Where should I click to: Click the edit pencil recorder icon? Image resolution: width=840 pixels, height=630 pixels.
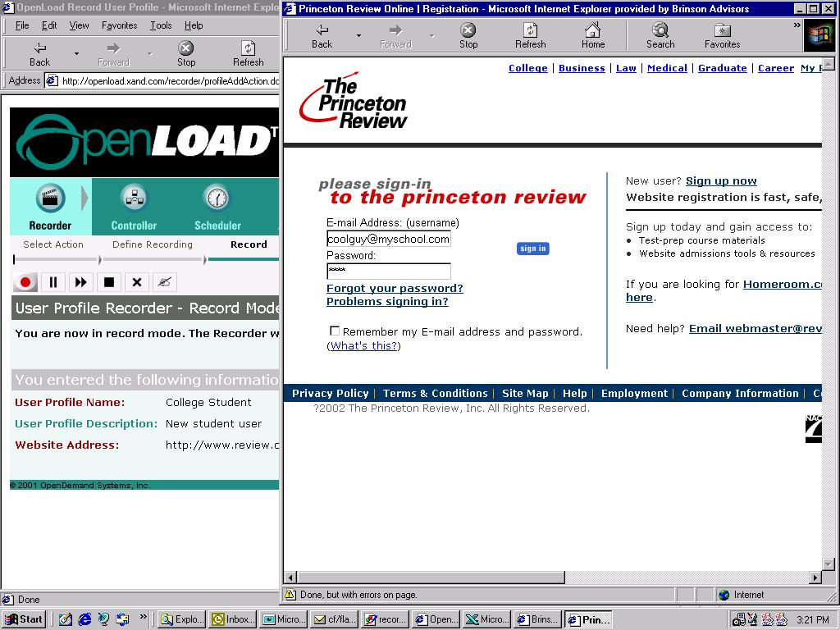pos(164,282)
